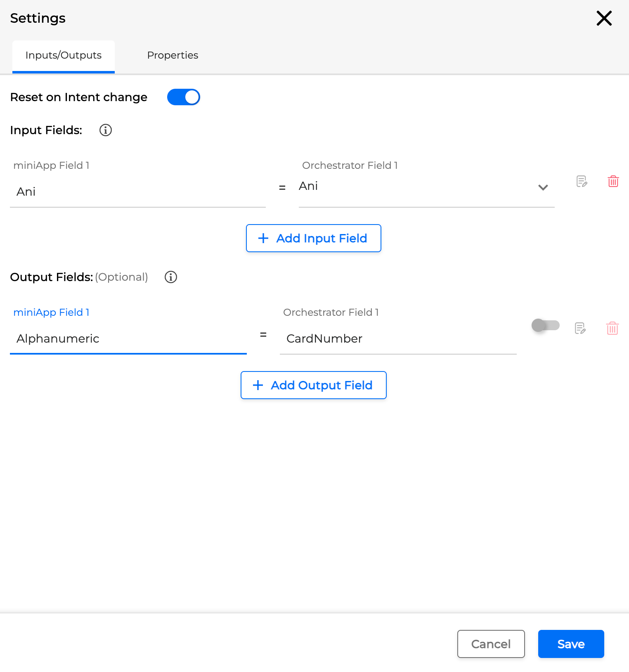Click the edit icon on the Ani input row

point(582,181)
